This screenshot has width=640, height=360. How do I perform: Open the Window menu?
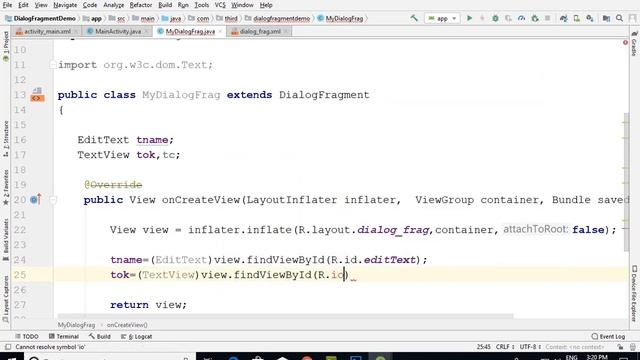pos(242,5)
